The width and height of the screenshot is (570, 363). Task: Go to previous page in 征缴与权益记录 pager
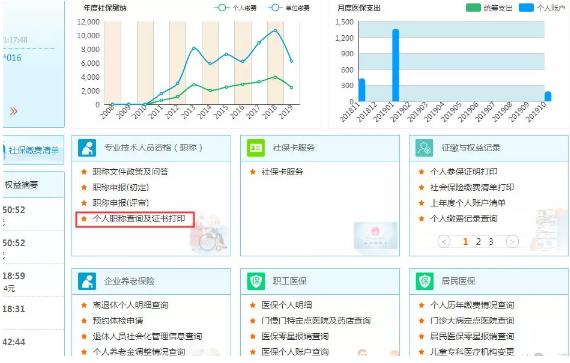click(444, 241)
